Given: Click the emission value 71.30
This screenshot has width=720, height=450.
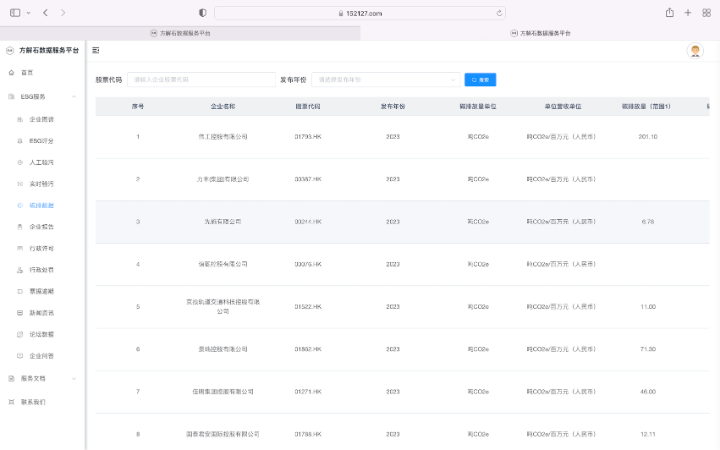Looking at the screenshot, I should coord(648,349).
